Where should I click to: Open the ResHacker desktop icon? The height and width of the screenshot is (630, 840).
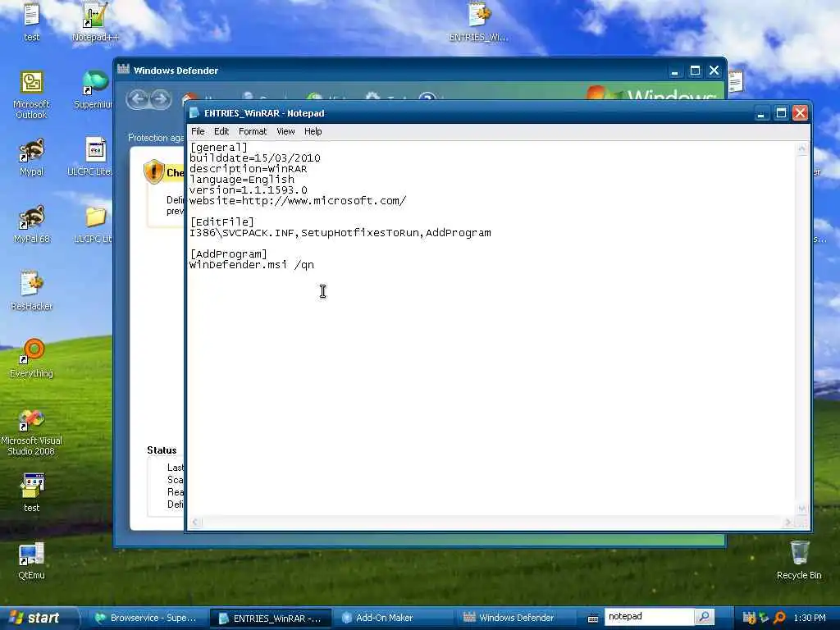[32, 291]
